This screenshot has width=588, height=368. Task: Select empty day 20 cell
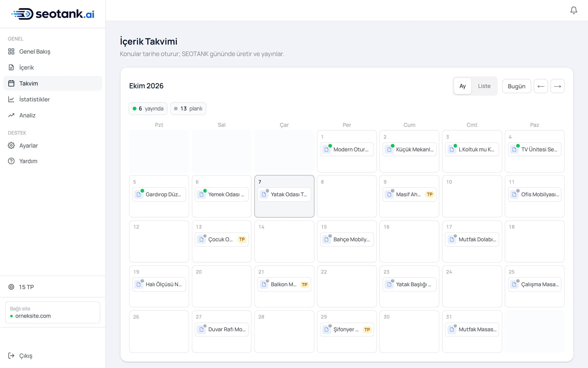pos(222,286)
